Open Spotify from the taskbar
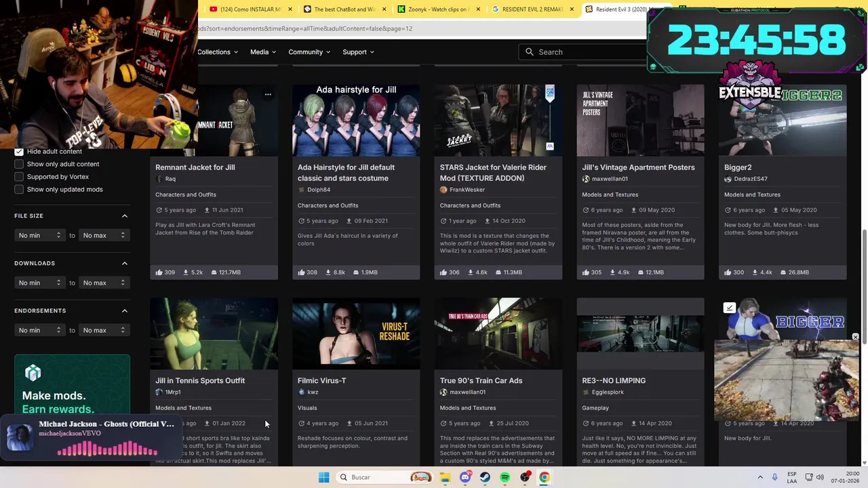 (x=505, y=477)
